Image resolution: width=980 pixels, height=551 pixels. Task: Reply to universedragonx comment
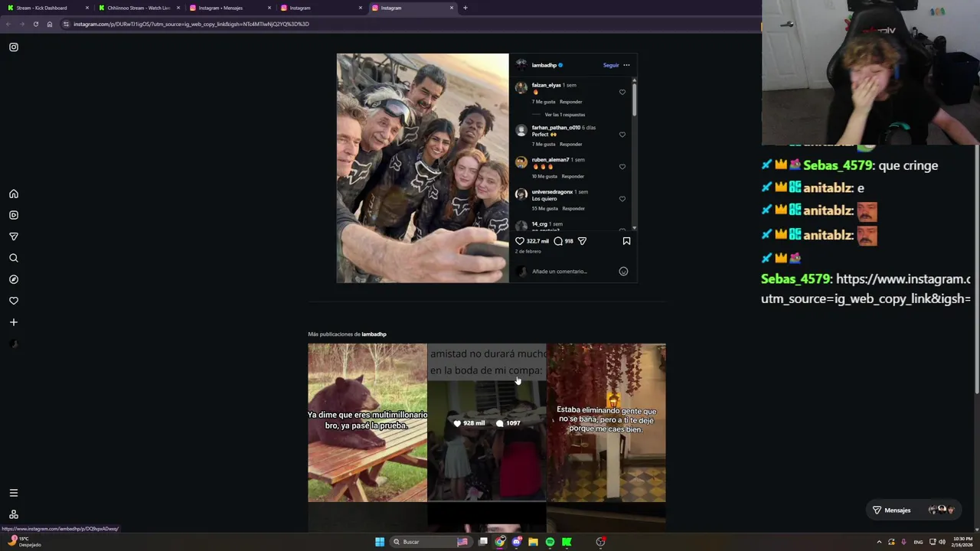point(573,208)
